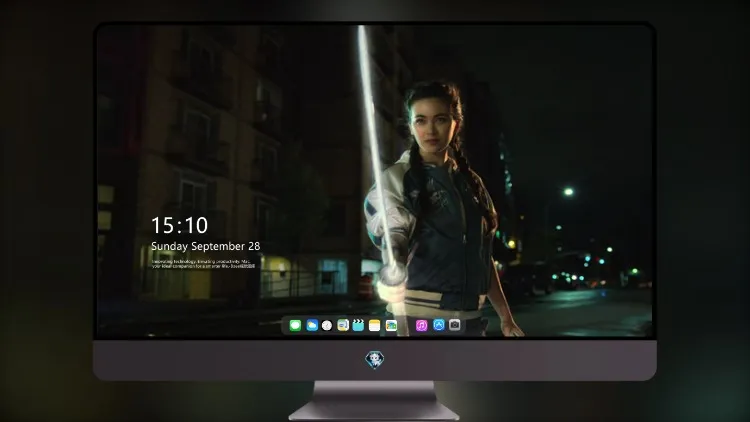The width and height of the screenshot is (750, 422).
Task: Click the logo badge on monitor chin
Action: click(x=375, y=360)
